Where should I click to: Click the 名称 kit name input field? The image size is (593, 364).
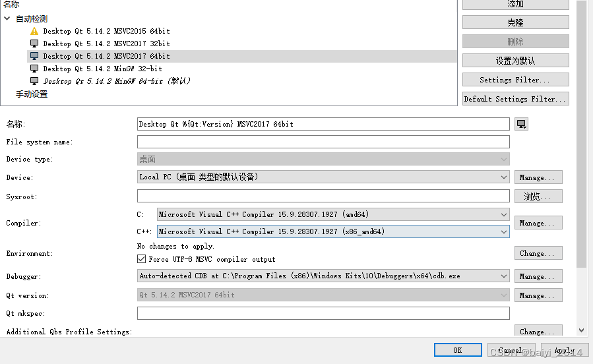323,124
